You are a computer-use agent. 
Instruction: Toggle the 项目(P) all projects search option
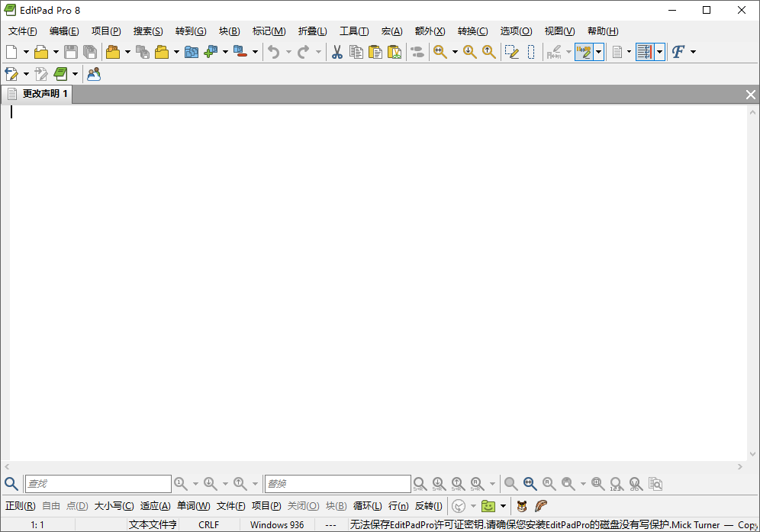266,506
